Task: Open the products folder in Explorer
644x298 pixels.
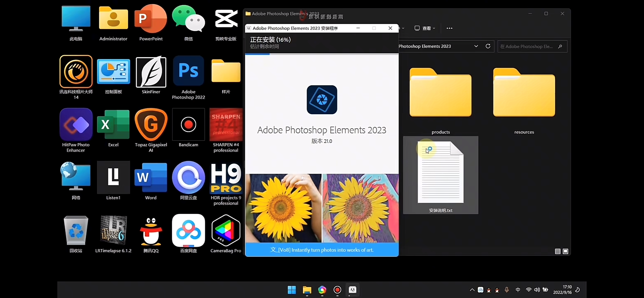Action: (x=440, y=100)
